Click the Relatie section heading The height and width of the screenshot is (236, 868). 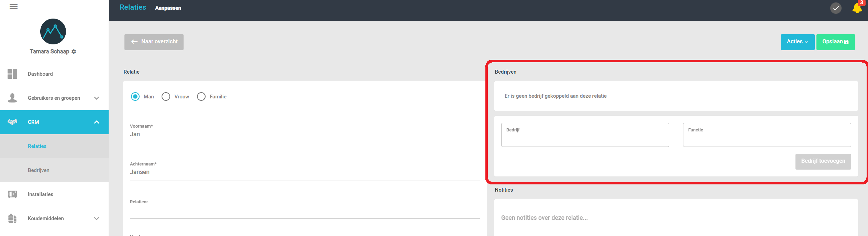coord(131,72)
